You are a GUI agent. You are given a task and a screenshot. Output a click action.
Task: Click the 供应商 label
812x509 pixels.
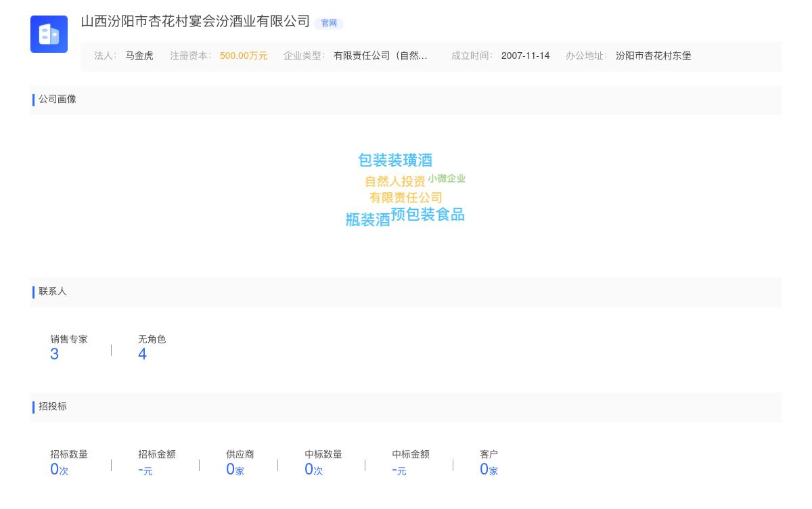(x=240, y=455)
